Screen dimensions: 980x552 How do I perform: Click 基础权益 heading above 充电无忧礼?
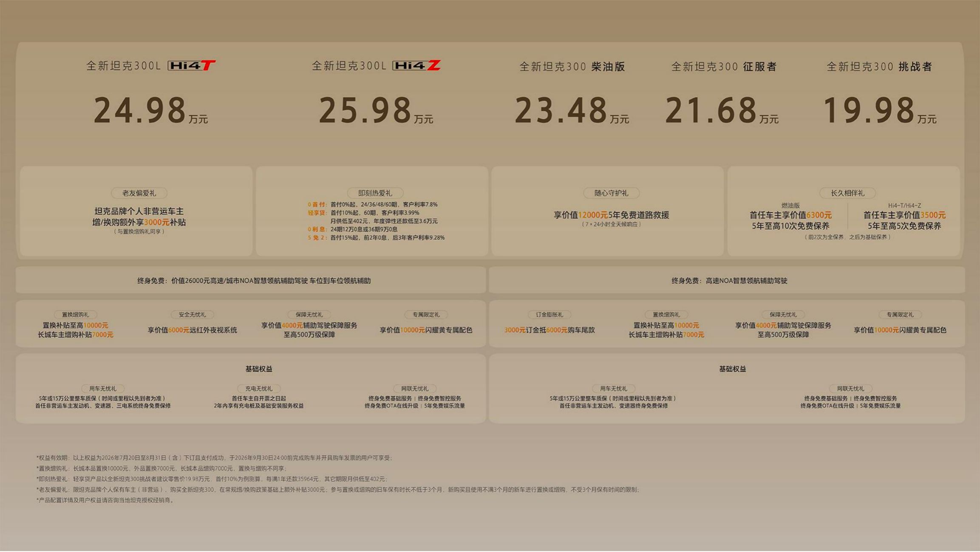tap(258, 369)
